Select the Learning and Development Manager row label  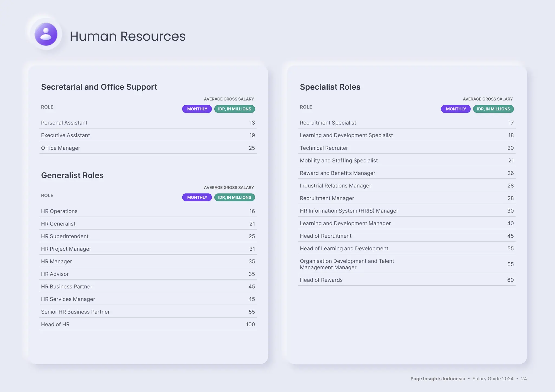coord(345,223)
